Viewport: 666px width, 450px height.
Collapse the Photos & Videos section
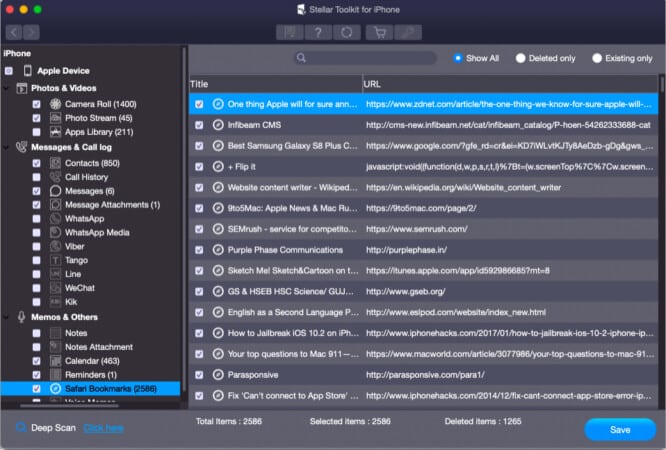7,88
